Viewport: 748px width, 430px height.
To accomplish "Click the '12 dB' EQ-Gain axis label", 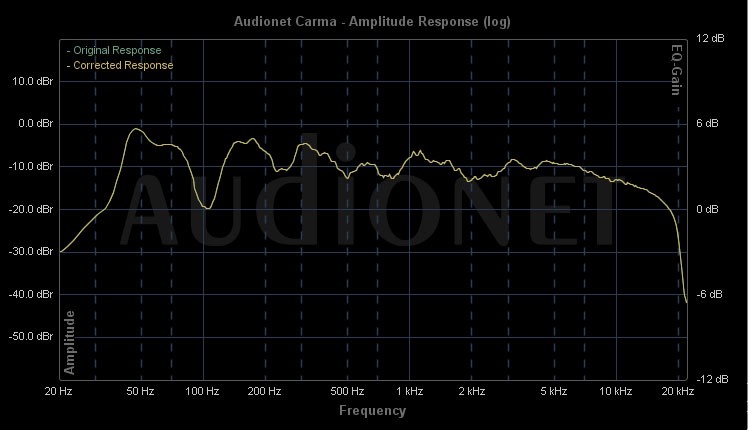I will point(710,38).
